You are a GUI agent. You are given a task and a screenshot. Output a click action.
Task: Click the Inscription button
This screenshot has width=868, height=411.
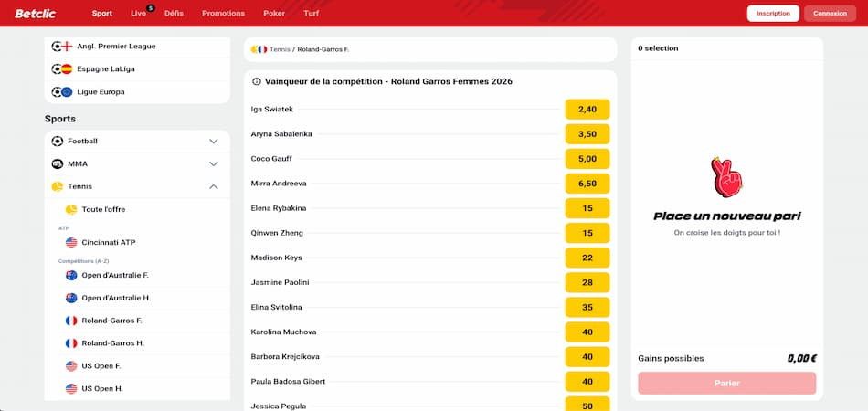773,14
